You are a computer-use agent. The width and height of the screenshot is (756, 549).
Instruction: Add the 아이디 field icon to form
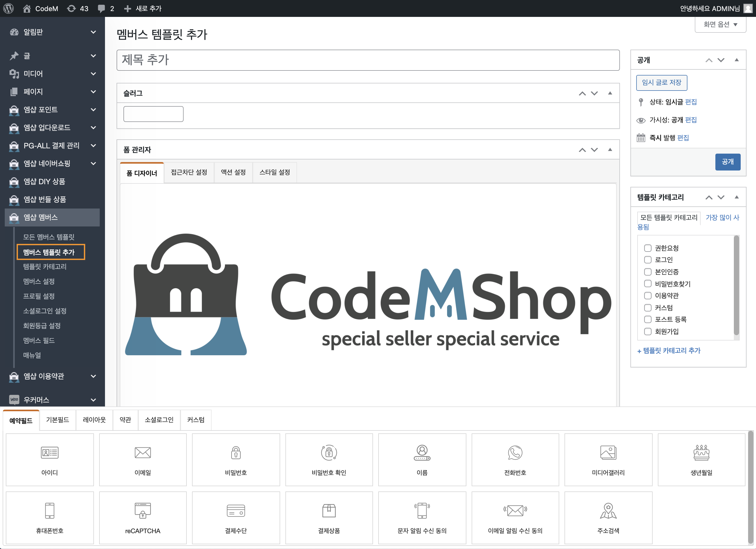tap(50, 459)
